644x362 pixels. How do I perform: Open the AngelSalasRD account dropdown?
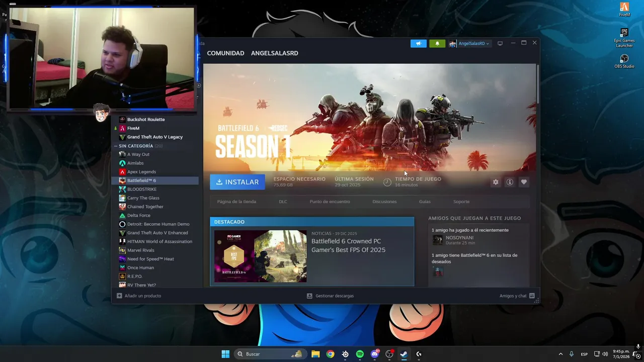pyautogui.click(x=473, y=44)
